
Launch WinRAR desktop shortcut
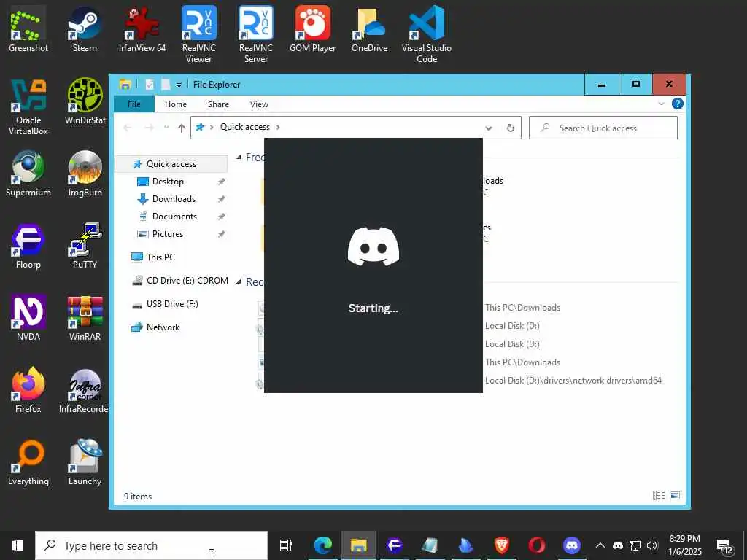(x=85, y=318)
